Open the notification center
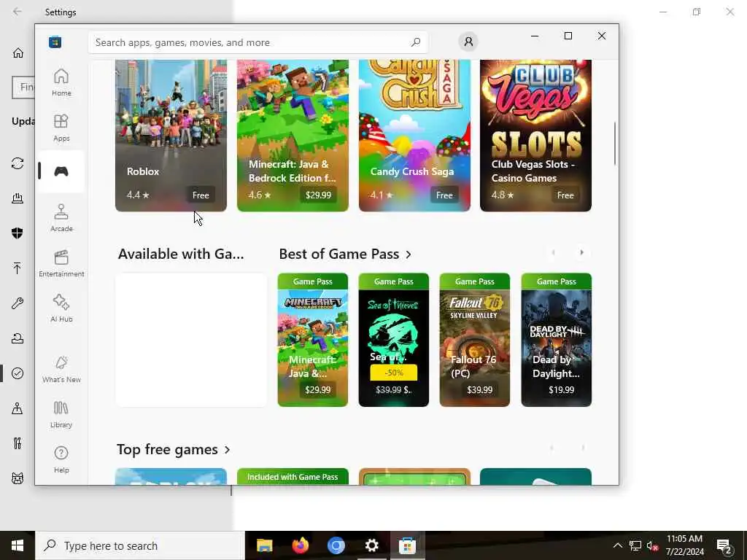747x560 pixels. coord(724,545)
